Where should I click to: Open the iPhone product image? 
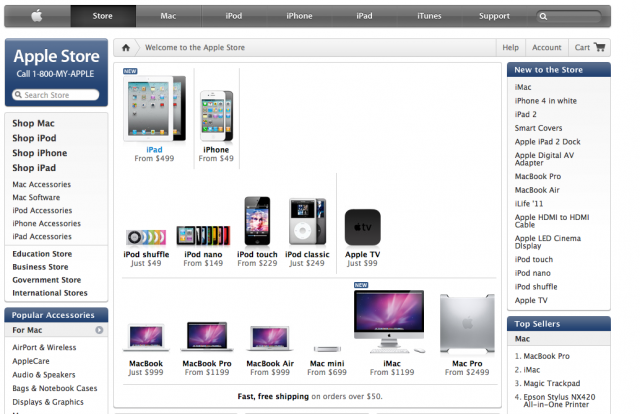click(x=216, y=116)
